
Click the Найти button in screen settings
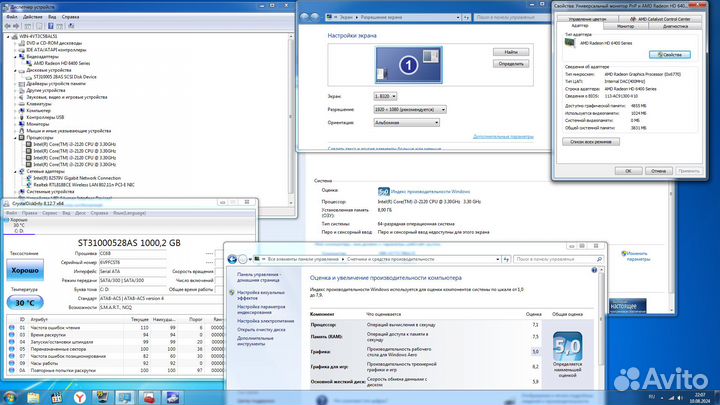[x=511, y=52]
